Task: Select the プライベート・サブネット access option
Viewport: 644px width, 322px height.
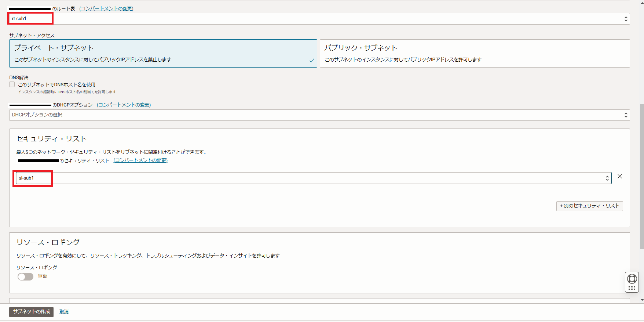Action: (163, 53)
